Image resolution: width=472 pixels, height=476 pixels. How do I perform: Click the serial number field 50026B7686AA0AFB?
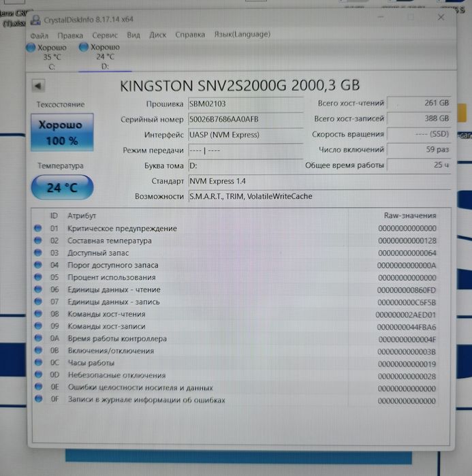click(246, 120)
